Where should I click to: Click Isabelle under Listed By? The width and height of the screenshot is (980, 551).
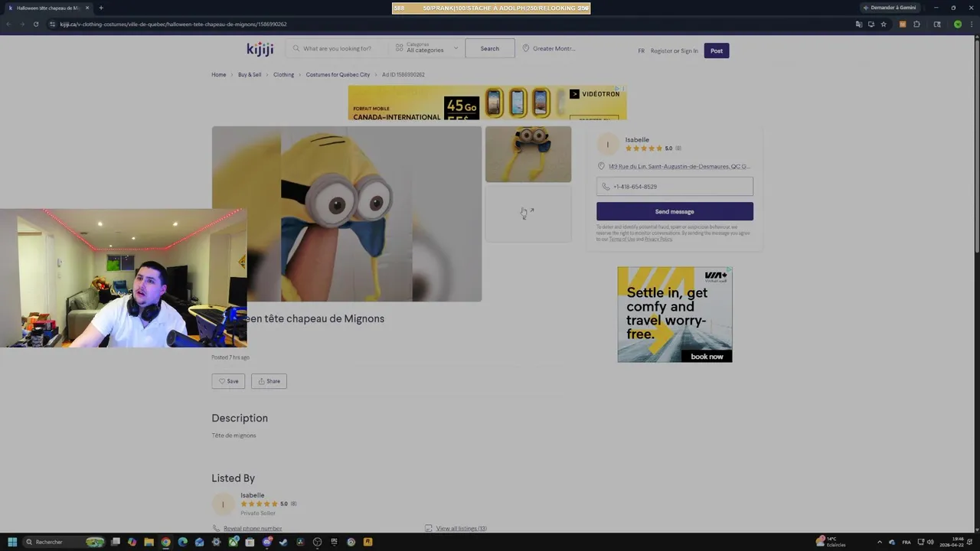point(253,495)
